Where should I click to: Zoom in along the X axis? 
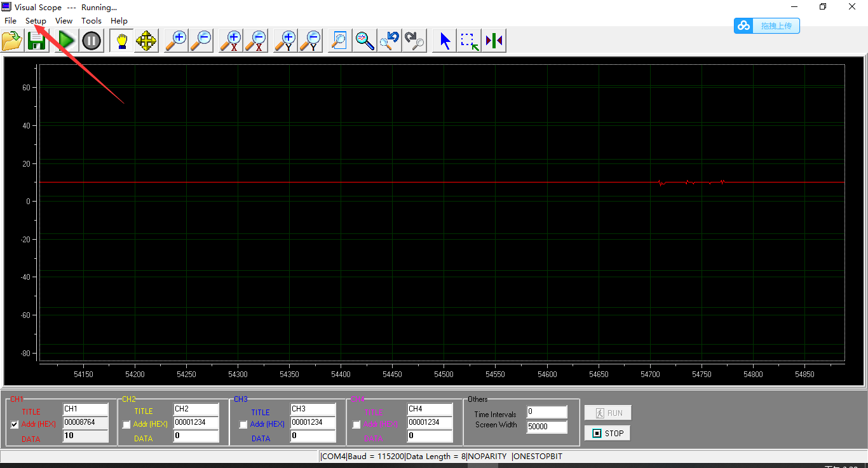tap(230, 40)
